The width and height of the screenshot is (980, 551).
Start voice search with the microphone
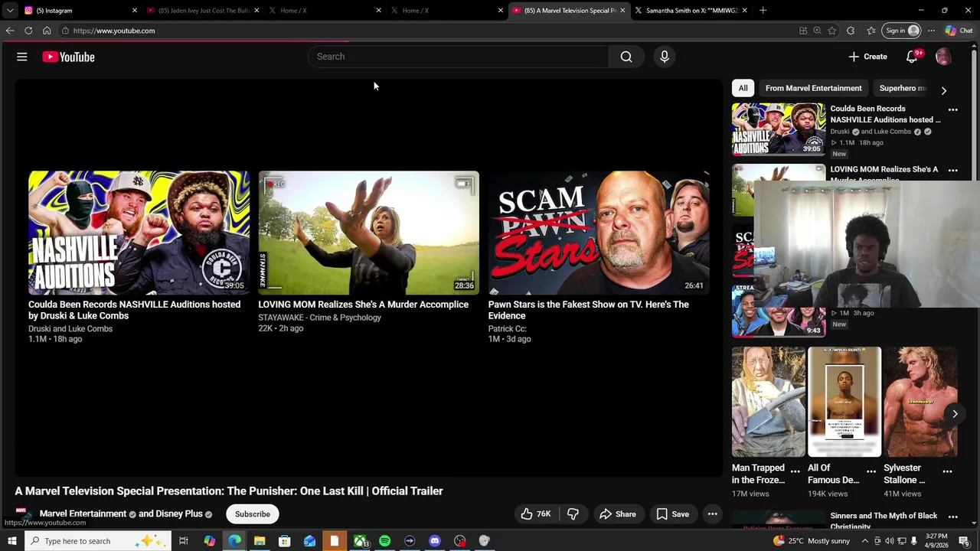pos(665,57)
